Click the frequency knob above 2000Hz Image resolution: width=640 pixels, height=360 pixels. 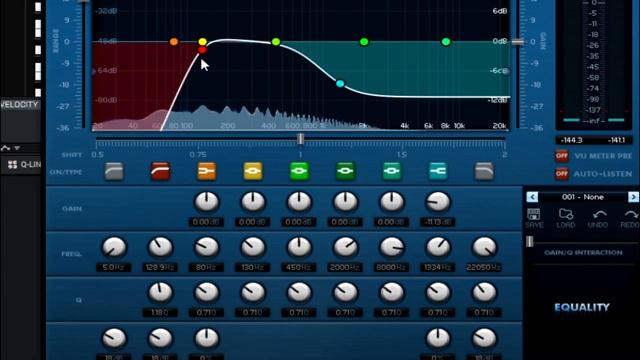pyautogui.click(x=345, y=247)
